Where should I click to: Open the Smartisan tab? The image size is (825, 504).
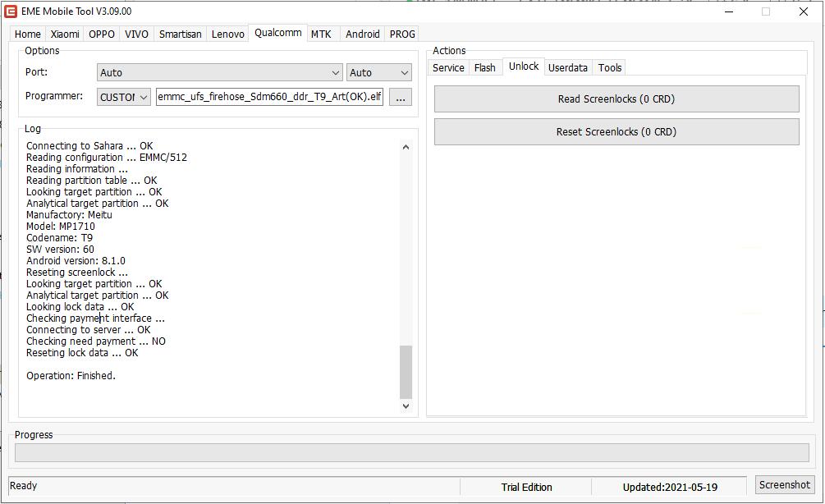tap(180, 34)
